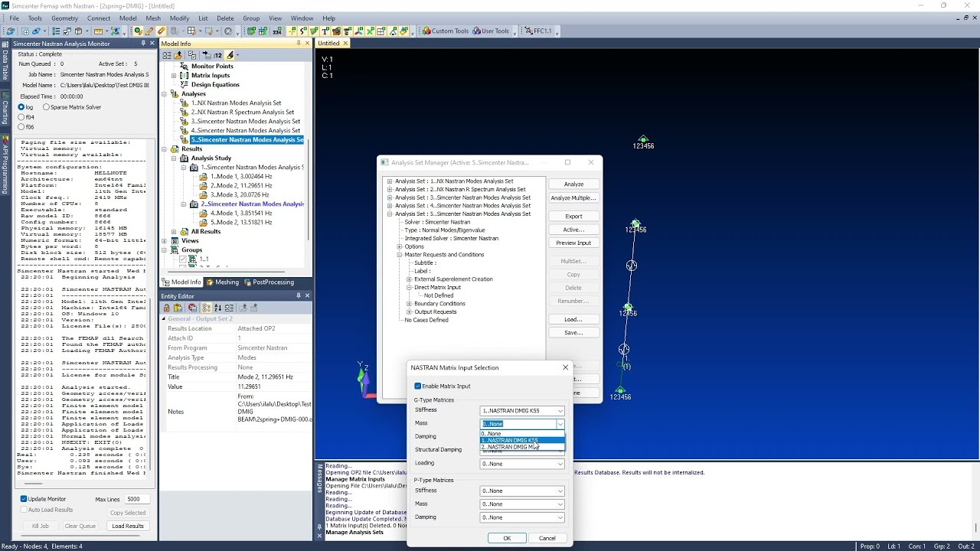Screen dimensions: 980x551
Task: Open the File menu
Action: [x=14, y=18]
